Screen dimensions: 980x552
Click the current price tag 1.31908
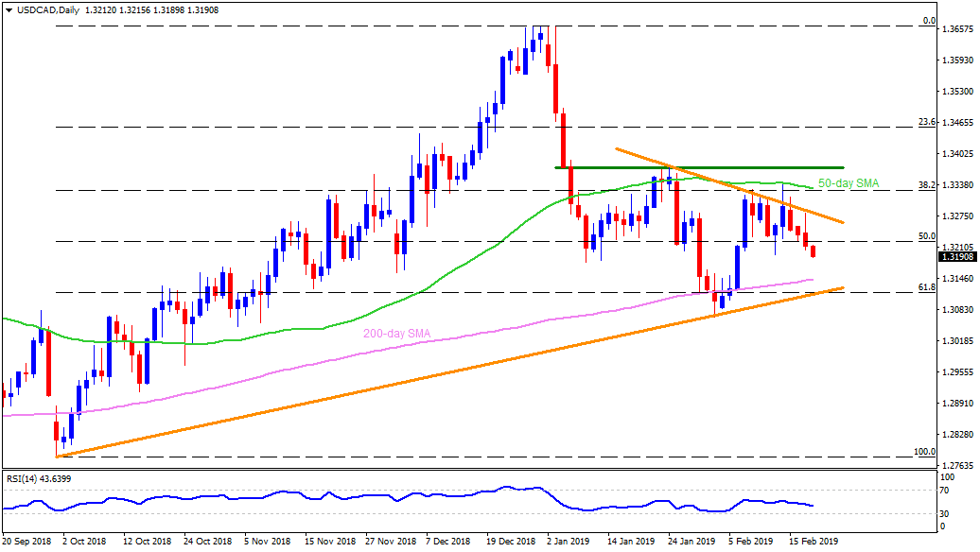click(957, 256)
